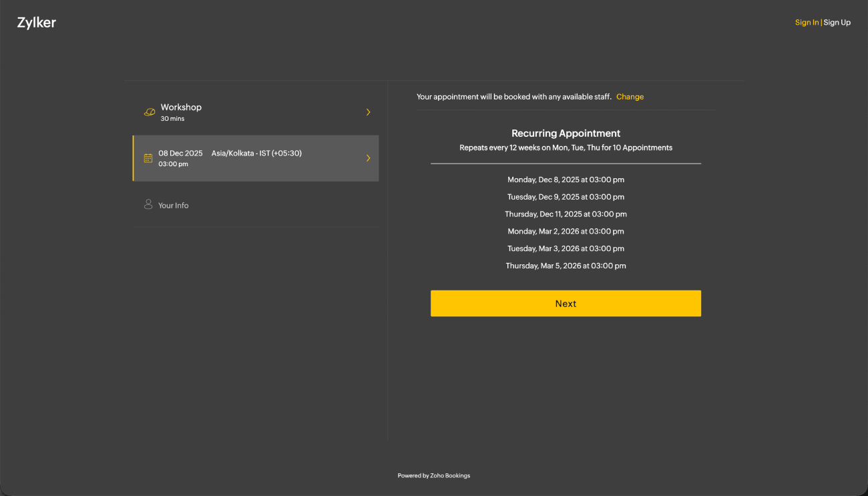The height and width of the screenshot is (496, 868).
Task: Click the Thursday, Mar 5, 2026 appointment entry
Action: coord(566,266)
